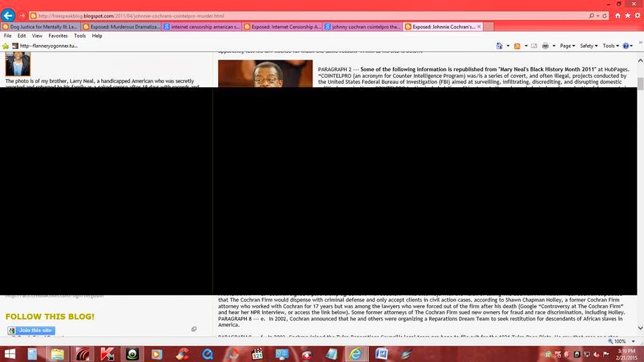Click the page scrollbar up arrow
The image size is (644, 362).
pos(640,61)
